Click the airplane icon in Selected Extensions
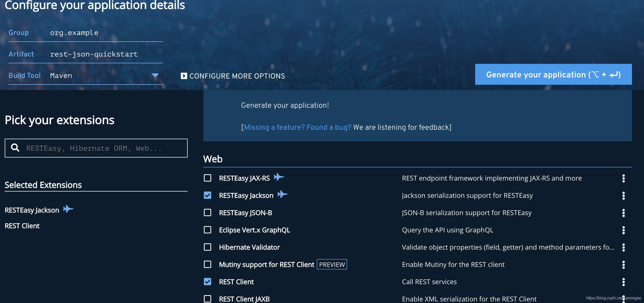The width and height of the screenshot is (644, 303). point(68,209)
